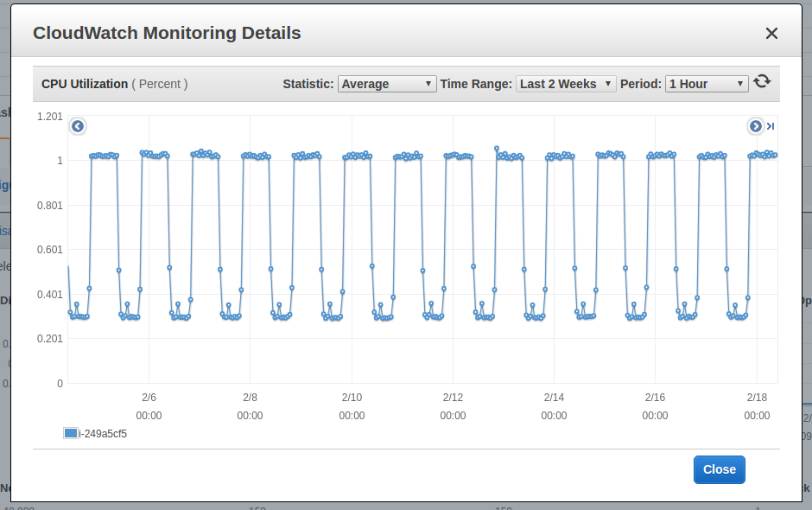Close the CloudWatch Monitoring Details dialog with X

pyautogui.click(x=771, y=33)
